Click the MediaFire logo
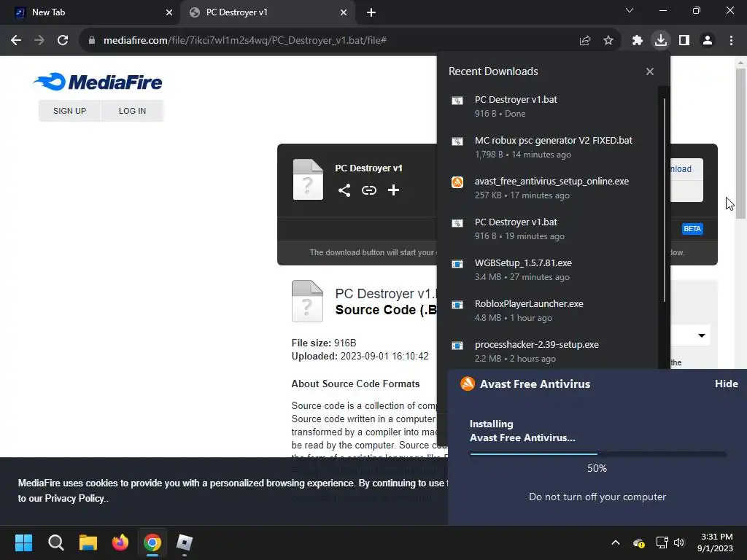 (98, 82)
